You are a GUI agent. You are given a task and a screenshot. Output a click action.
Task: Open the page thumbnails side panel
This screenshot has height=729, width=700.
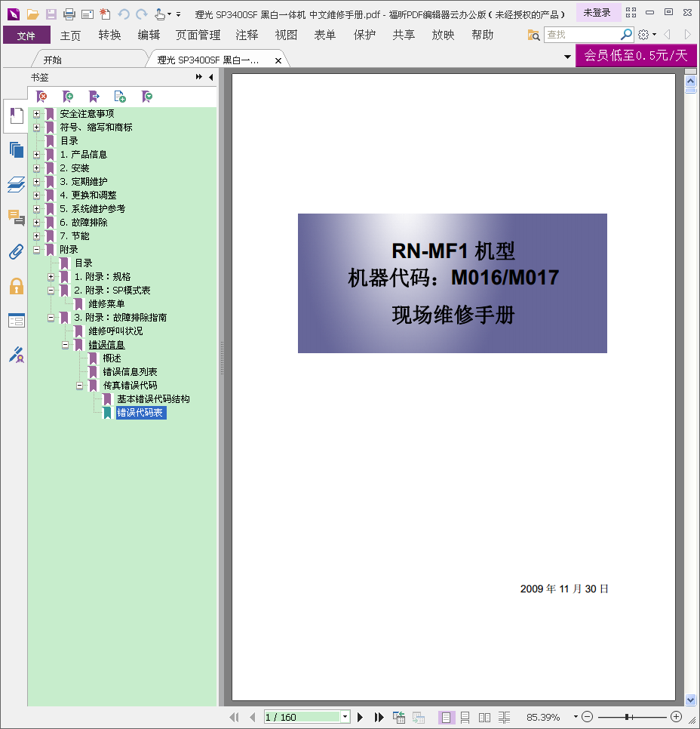[17, 150]
